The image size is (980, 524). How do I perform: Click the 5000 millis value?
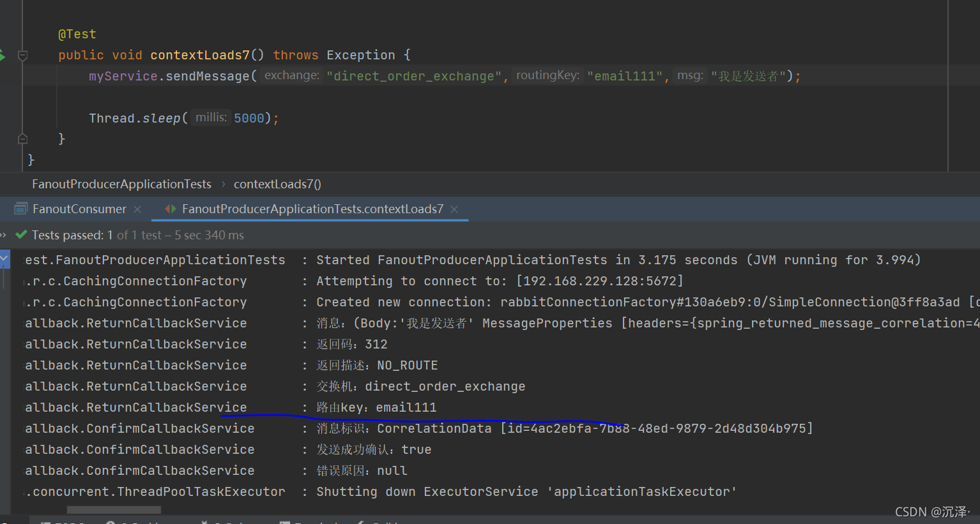(x=249, y=118)
